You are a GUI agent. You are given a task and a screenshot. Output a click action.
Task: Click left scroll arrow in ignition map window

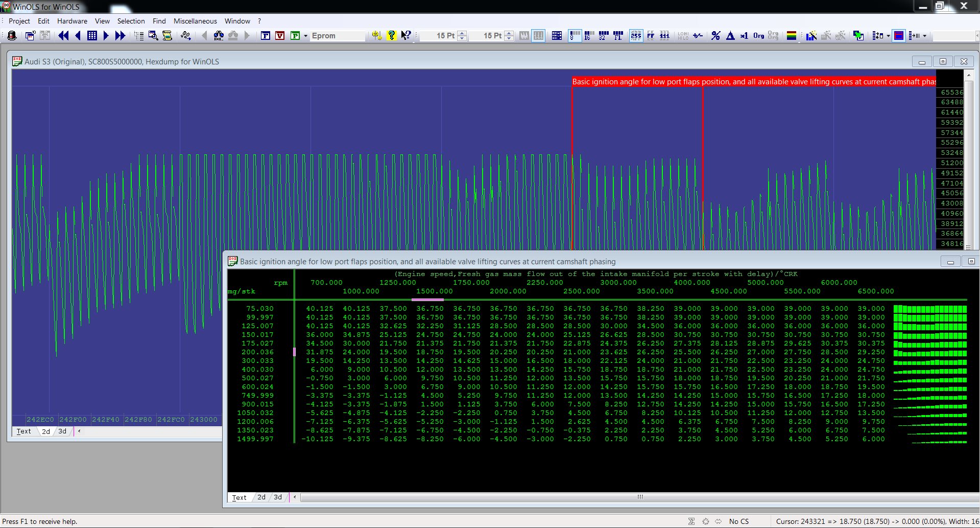295,497
